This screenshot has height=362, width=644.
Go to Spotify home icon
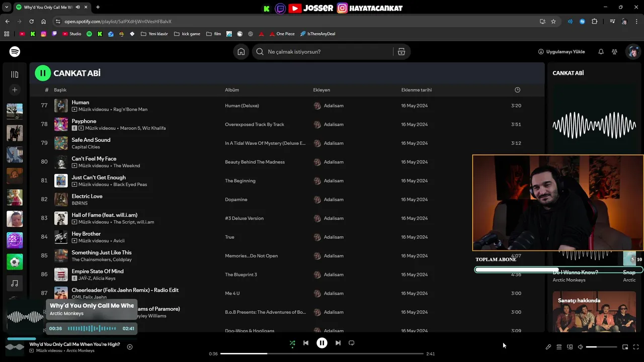pos(241,52)
